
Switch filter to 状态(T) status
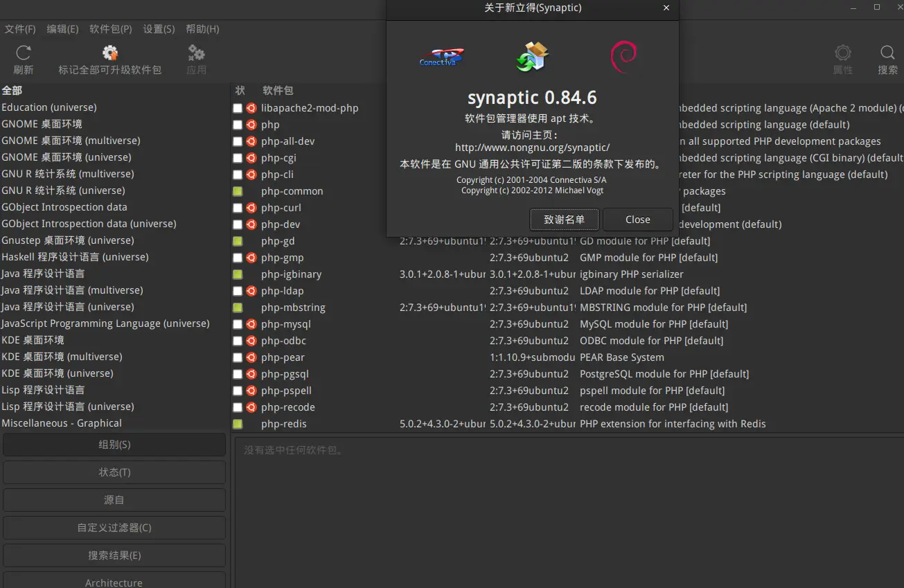[114, 472]
